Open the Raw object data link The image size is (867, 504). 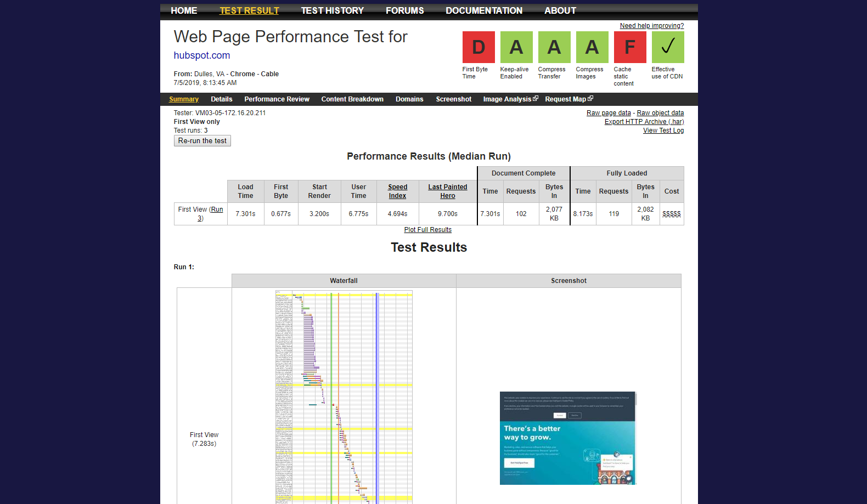[660, 113]
